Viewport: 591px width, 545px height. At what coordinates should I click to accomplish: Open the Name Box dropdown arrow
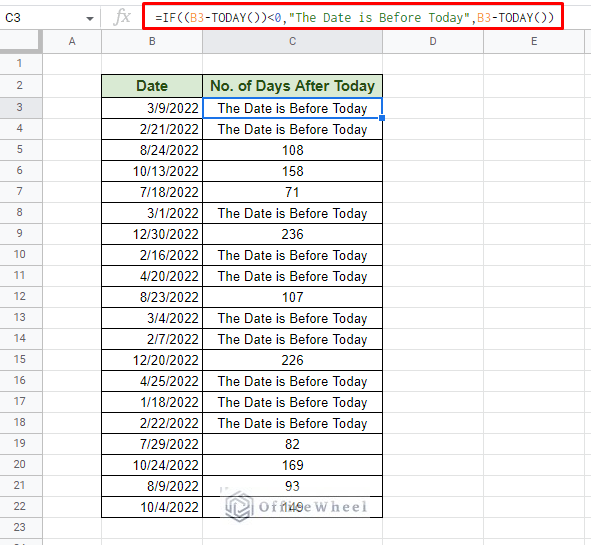90,18
